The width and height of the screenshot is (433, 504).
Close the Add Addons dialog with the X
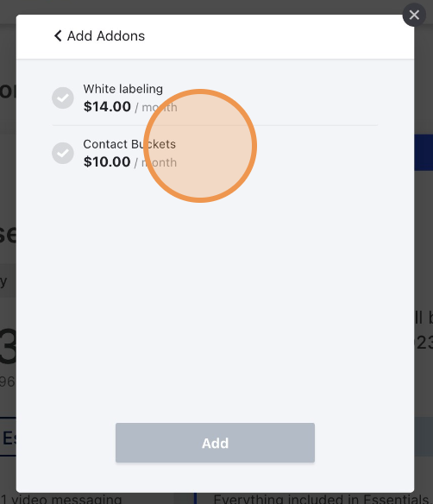point(414,15)
